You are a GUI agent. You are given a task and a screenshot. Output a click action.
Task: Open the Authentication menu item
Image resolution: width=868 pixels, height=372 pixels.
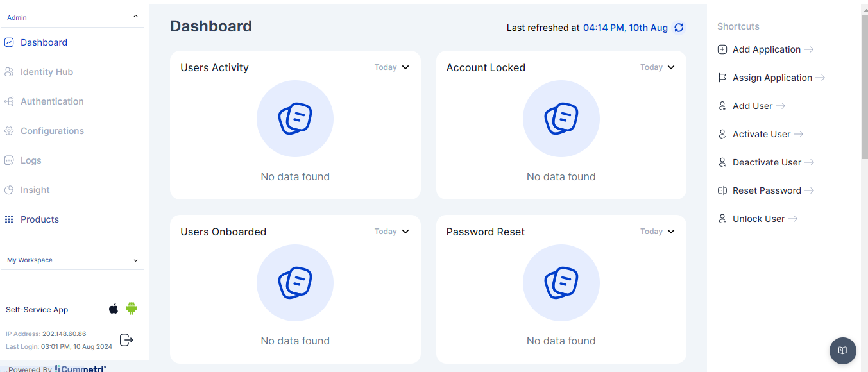tap(51, 101)
